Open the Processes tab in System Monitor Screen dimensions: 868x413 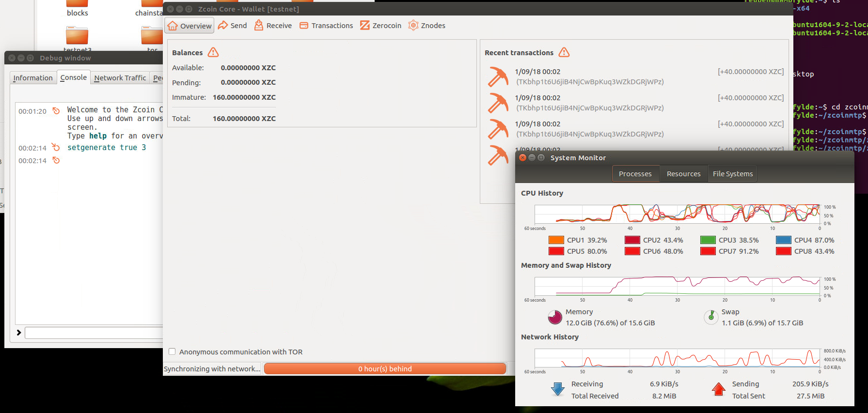pyautogui.click(x=635, y=174)
